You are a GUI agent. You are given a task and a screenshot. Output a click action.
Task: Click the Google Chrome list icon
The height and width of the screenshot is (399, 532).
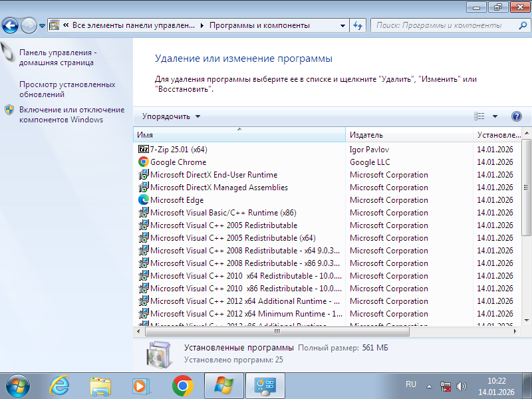[x=144, y=162]
